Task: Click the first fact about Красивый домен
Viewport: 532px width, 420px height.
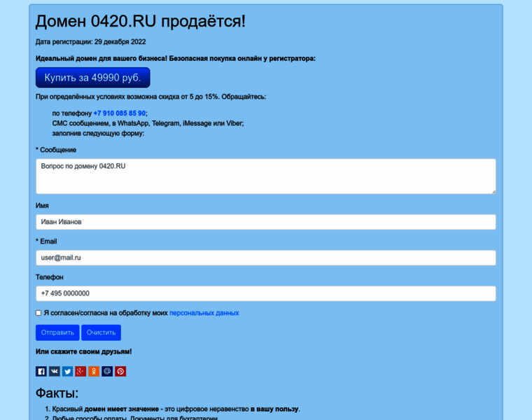Action: [176, 409]
